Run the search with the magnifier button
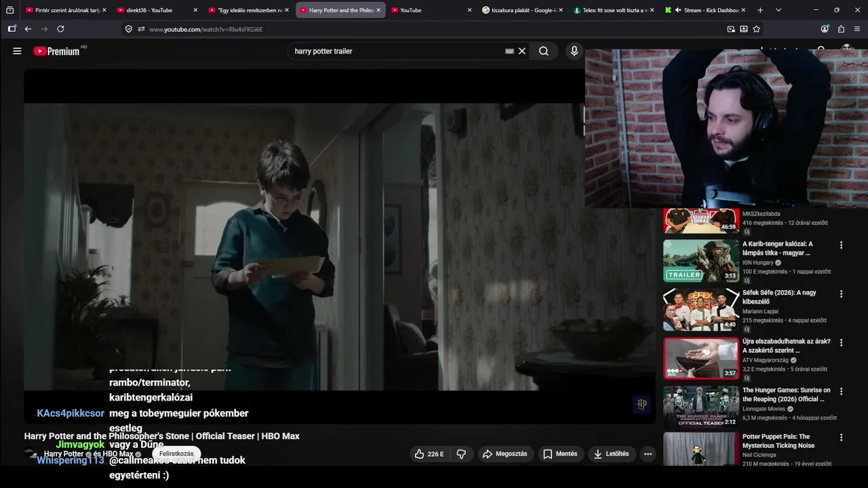The height and width of the screenshot is (488, 868). (x=544, y=51)
